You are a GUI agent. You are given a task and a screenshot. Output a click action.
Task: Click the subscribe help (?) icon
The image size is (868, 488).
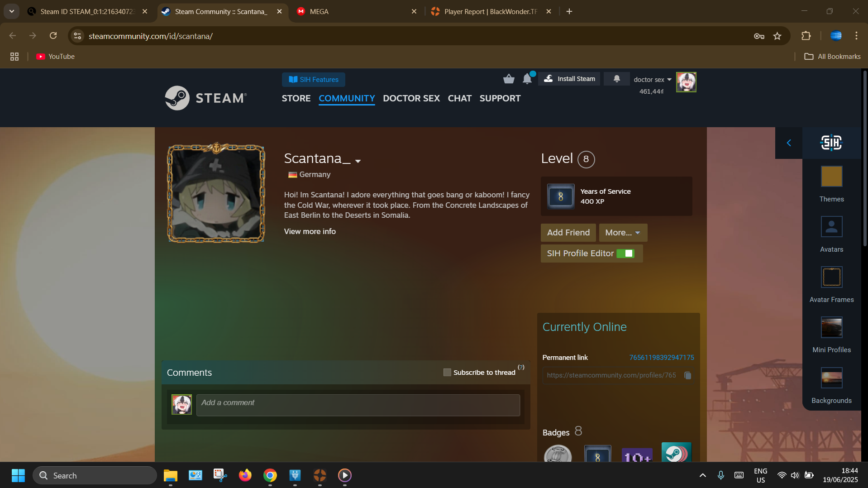(x=521, y=367)
